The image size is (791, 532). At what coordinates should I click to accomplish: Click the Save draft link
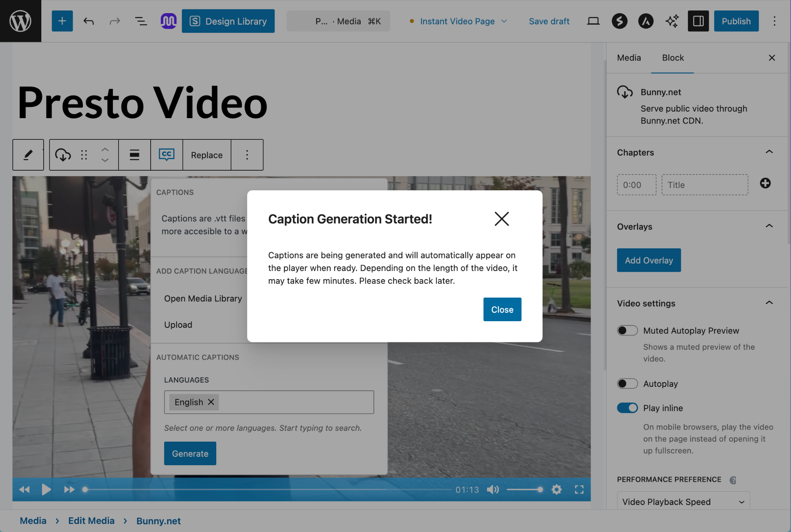[x=549, y=21]
